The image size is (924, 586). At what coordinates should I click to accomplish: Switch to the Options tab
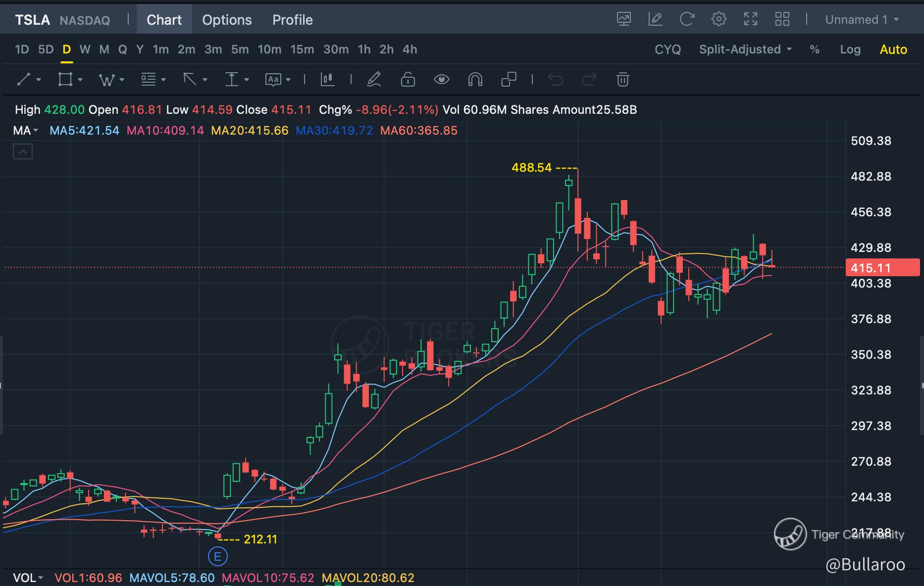[227, 20]
